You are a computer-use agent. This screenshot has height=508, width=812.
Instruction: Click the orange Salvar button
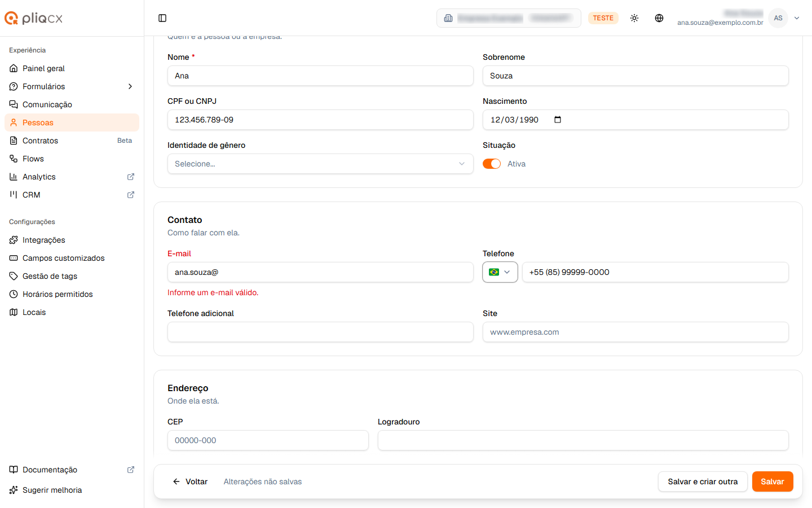773,481
